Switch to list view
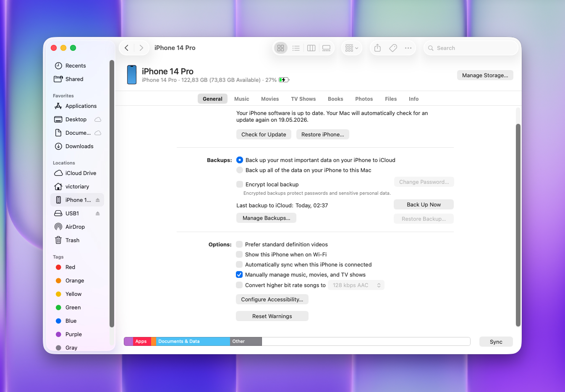 296,48
